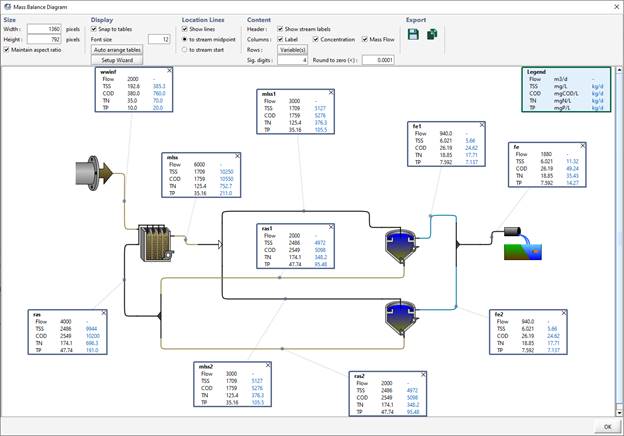This screenshot has width=624, height=436.
Task: Select the upper clarifier icon
Action: (401, 246)
